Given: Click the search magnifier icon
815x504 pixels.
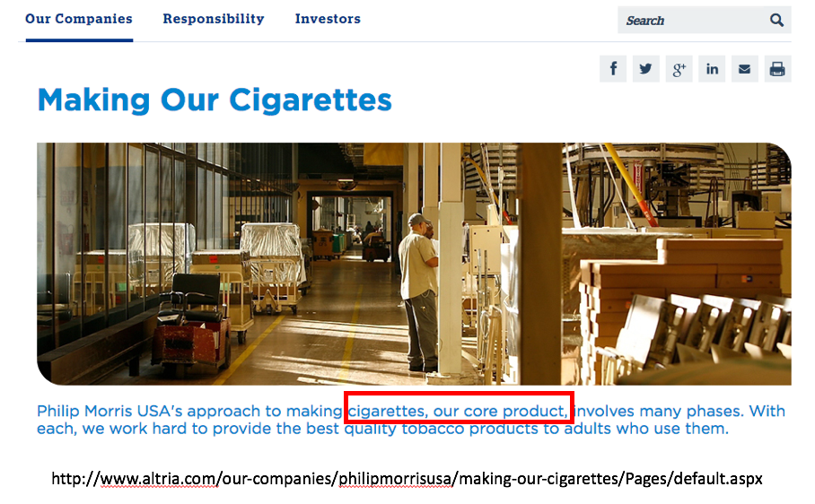Looking at the screenshot, I should tap(776, 21).
